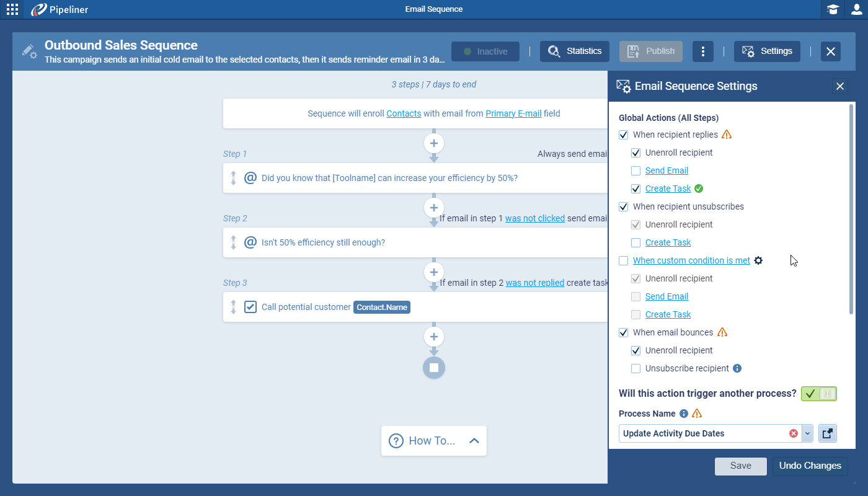Click the stop end-of-sequence icon

[434, 368]
